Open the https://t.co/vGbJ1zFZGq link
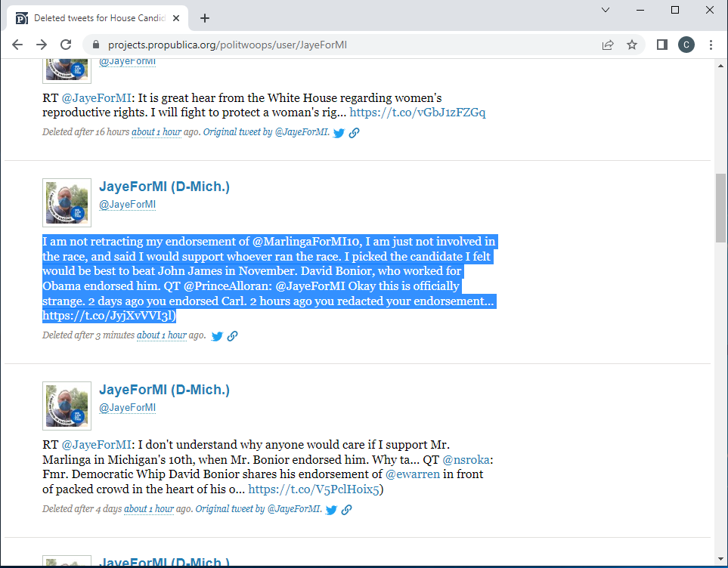Screen dimensions: 728x568 click(x=417, y=113)
